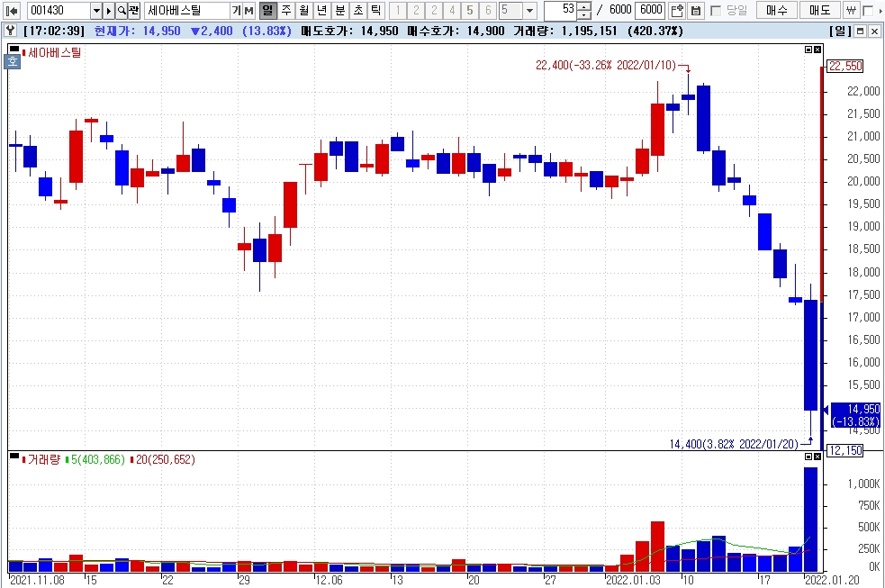Click the toolbar overflow arrow at right edge
Viewport: 885px width, 588px height.
pos(880,10)
